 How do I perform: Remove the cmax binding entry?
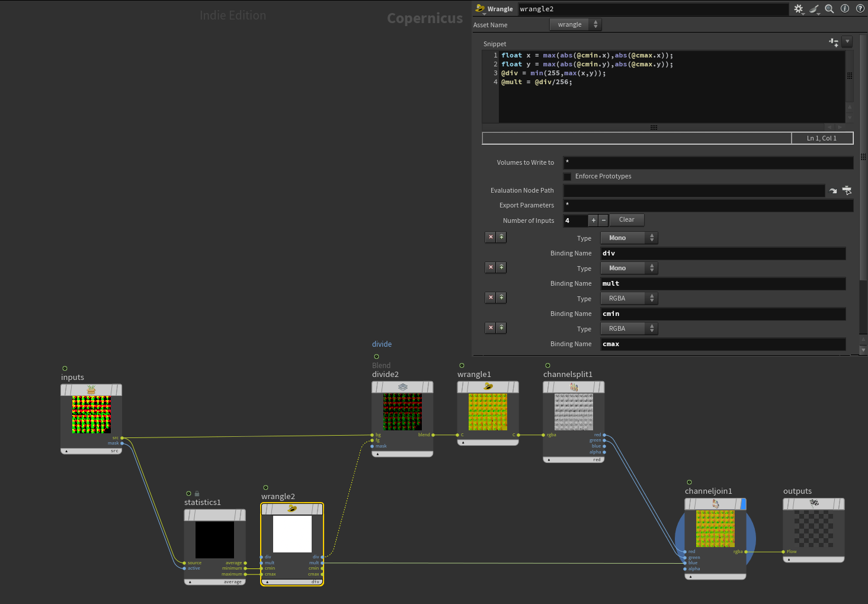pos(491,327)
